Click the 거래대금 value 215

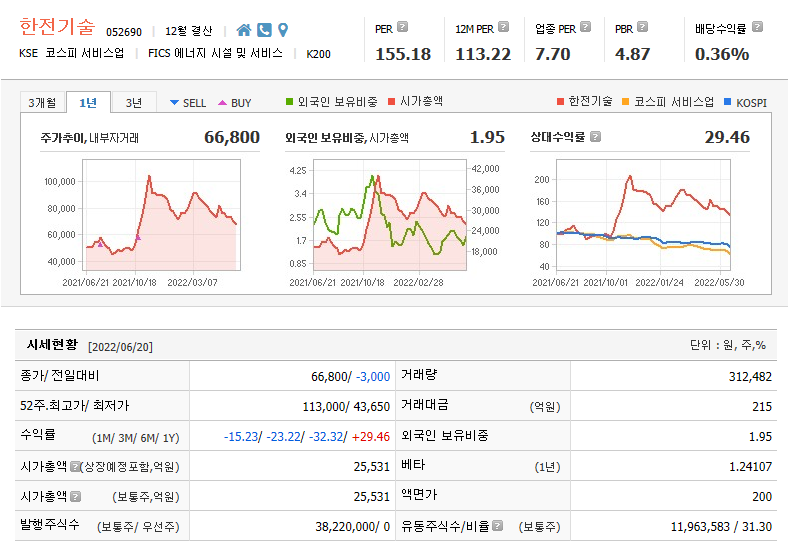pyautogui.click(x=762, y=407)
